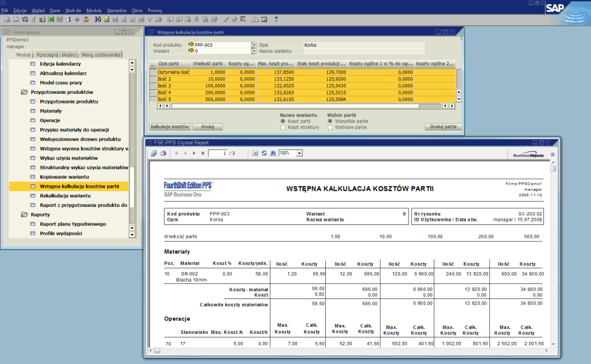
Task: Click round icon beside Nazwa wariantu field
Action: click(254, 51)
